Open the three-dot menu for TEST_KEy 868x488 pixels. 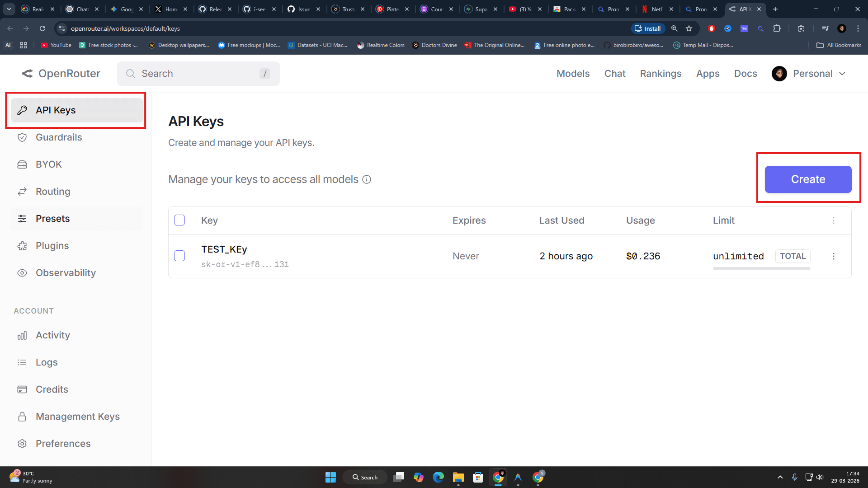tap(834, 256)
